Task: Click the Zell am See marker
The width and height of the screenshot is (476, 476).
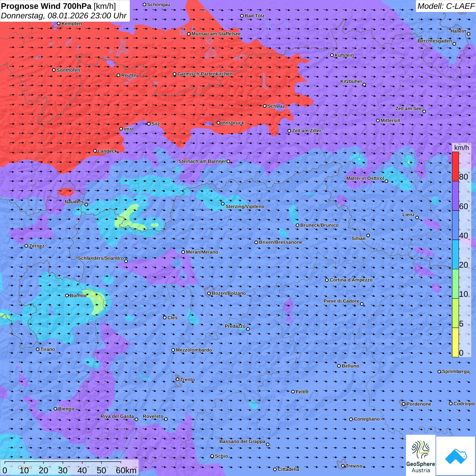Action: 424,111
